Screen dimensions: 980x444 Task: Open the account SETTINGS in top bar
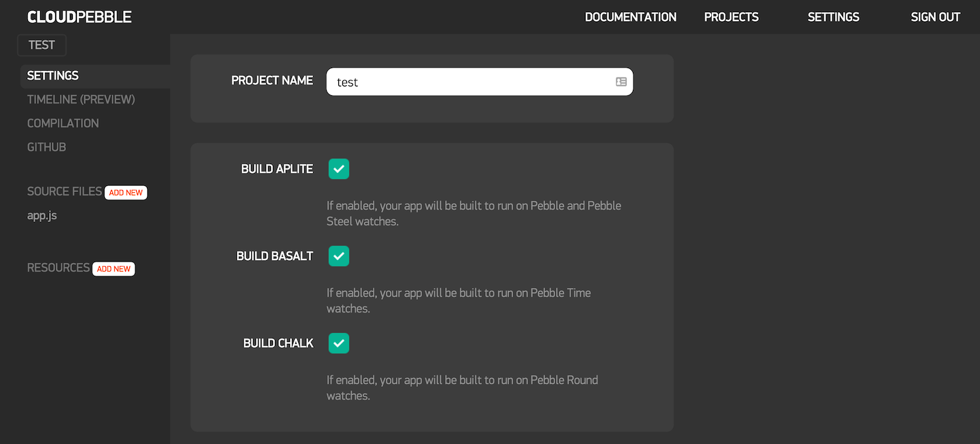833,16
